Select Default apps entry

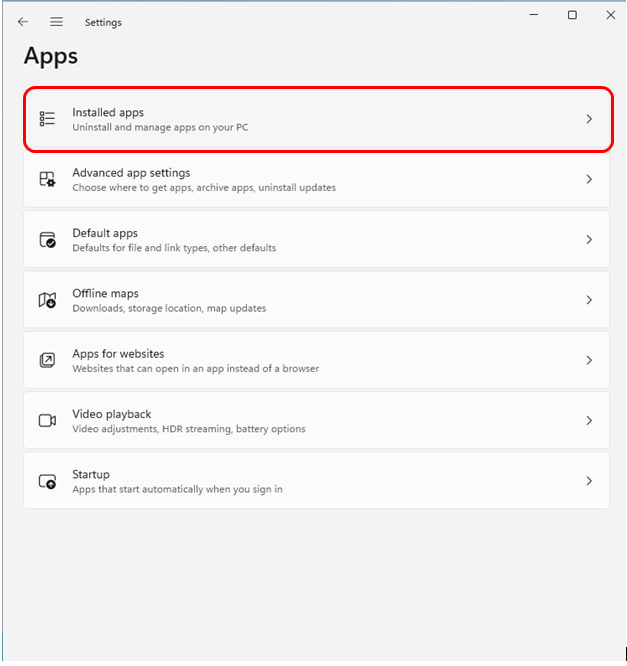[x=316, y=240]
